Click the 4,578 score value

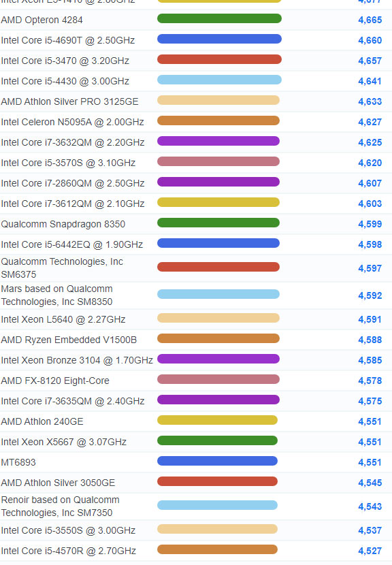370,381
